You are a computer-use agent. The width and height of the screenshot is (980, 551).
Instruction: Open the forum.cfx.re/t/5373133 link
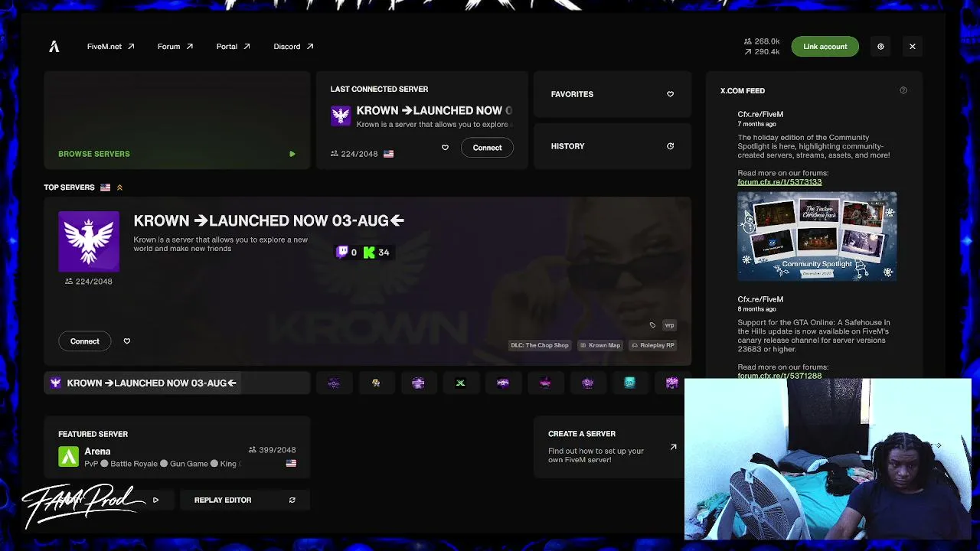pyautogui.click(x=779, y=182)
